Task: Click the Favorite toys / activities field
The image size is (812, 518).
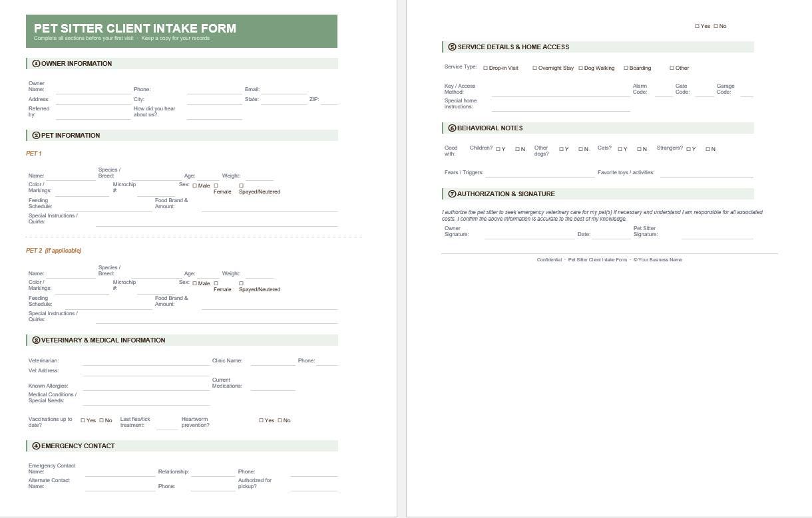Action: tap(707, 173)
